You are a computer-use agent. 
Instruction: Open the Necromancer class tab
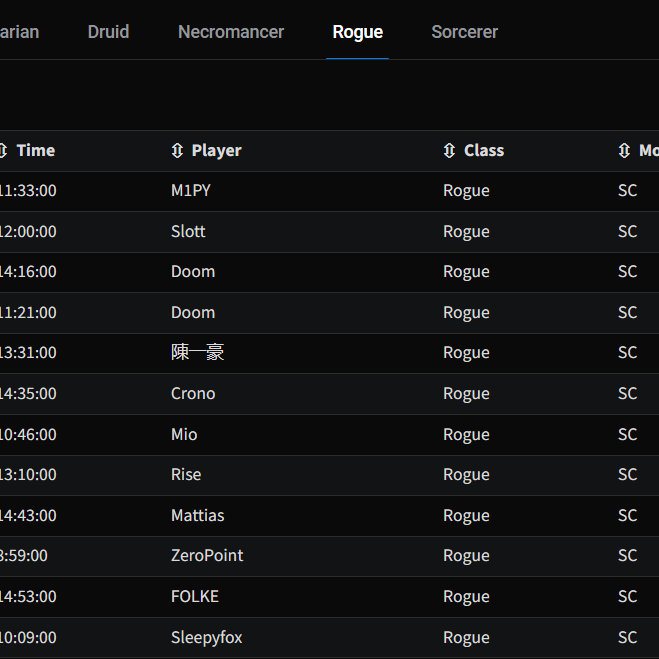click(x=231, y=32)
